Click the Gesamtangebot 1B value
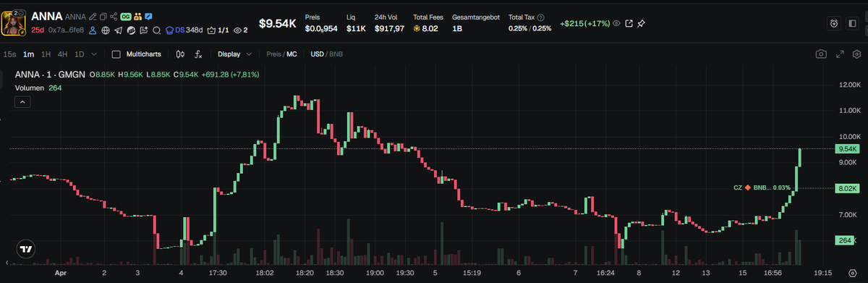Image resolution: width=868 pixels, height=283 pixels. pyautogui.click(x=457, y=29)
